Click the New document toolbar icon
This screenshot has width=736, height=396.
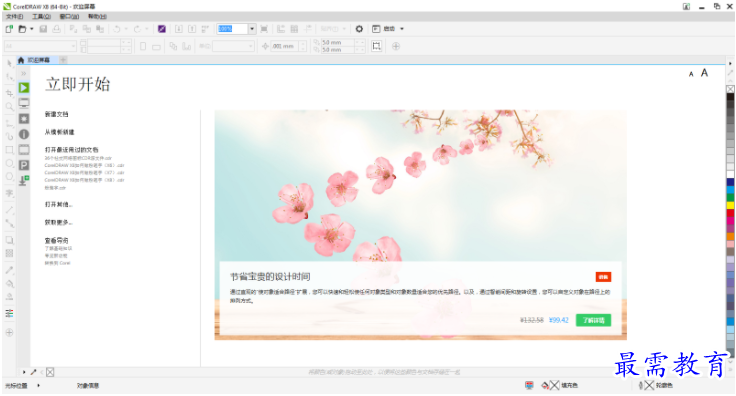click(9, 29)
